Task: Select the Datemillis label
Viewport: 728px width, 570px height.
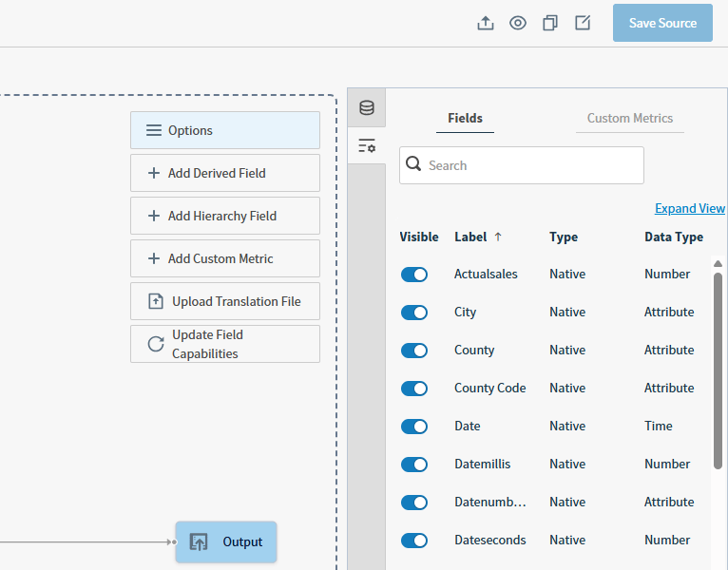Action: click(x=482, y=465)
